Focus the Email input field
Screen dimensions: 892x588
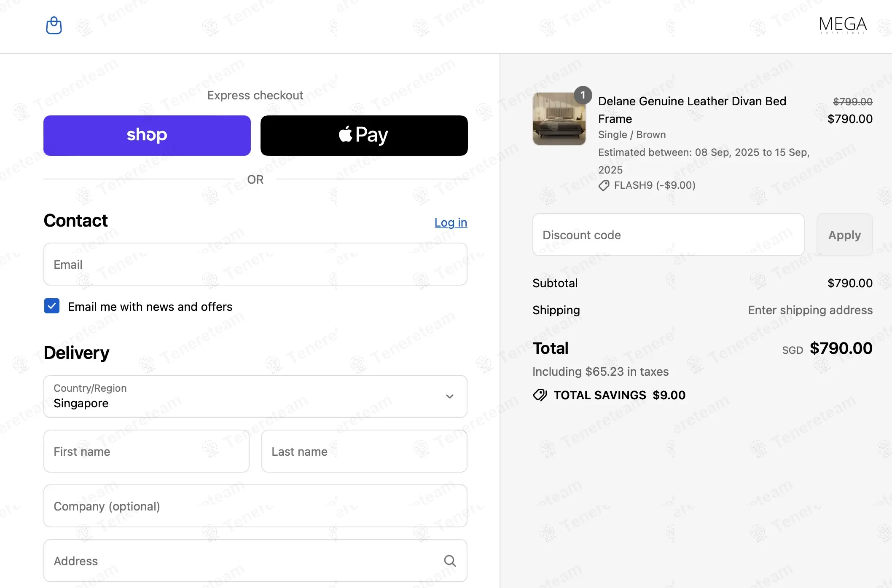tap(255, 264)
